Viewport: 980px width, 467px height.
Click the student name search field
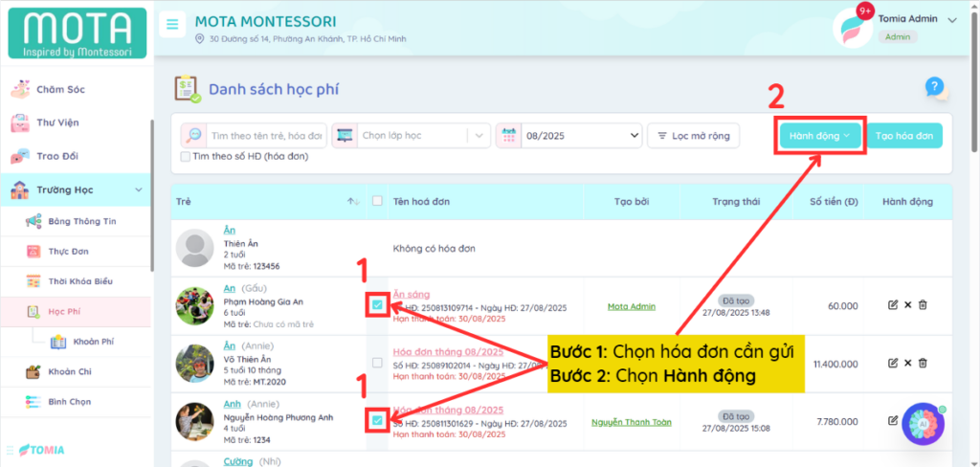(266, 136)
